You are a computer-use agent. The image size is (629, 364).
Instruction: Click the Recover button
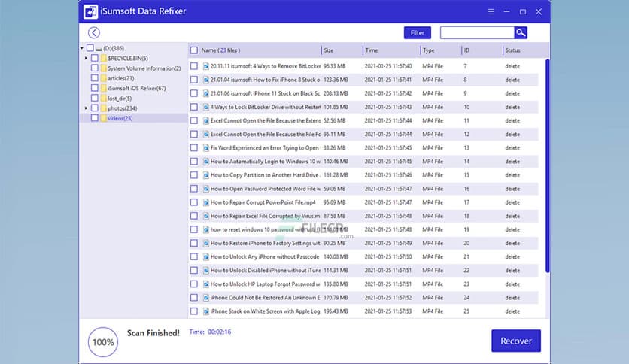[516, 341]
